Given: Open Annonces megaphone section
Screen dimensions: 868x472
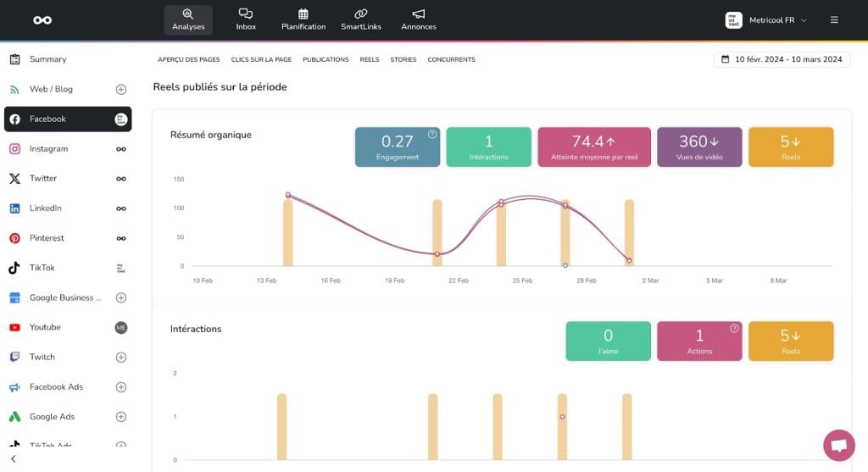Looking at the screenshot, I should tap(419, 19).
